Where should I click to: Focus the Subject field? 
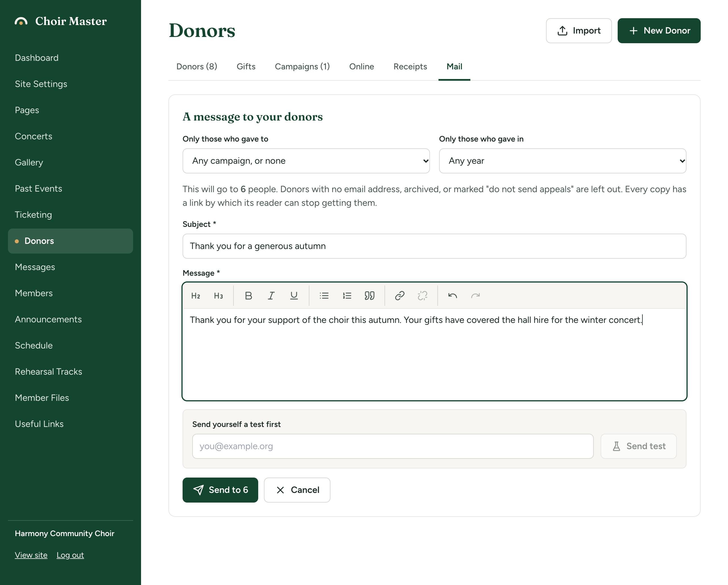pyautogui.click(x=435, y=246)
